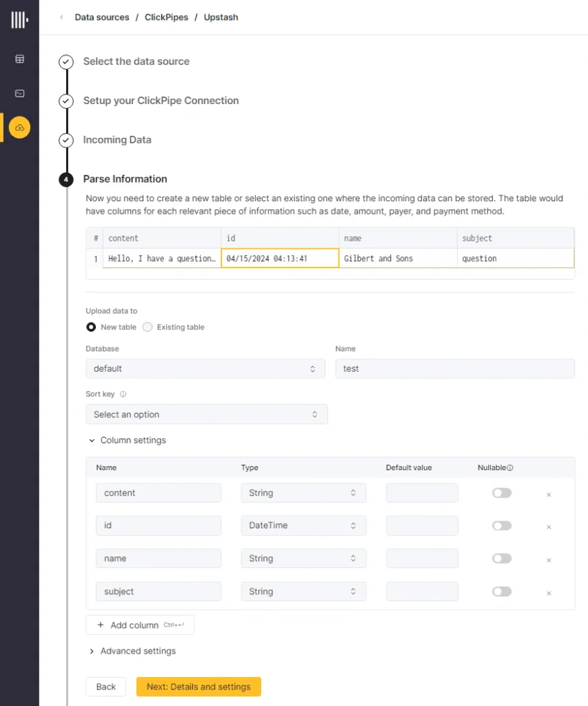The image size is (588, 706).
Task: Go to Data sources breadcrumb
Action: pyautogui.click(x=102, y=17)
